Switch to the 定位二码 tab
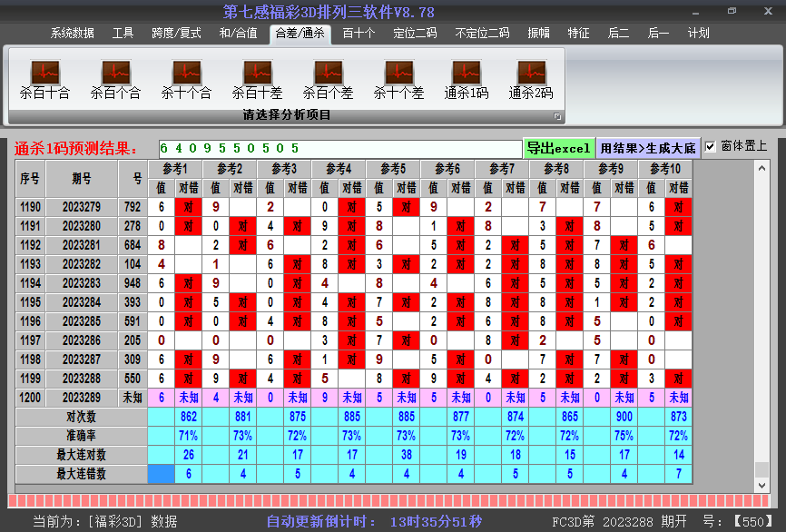 point(415,33)
